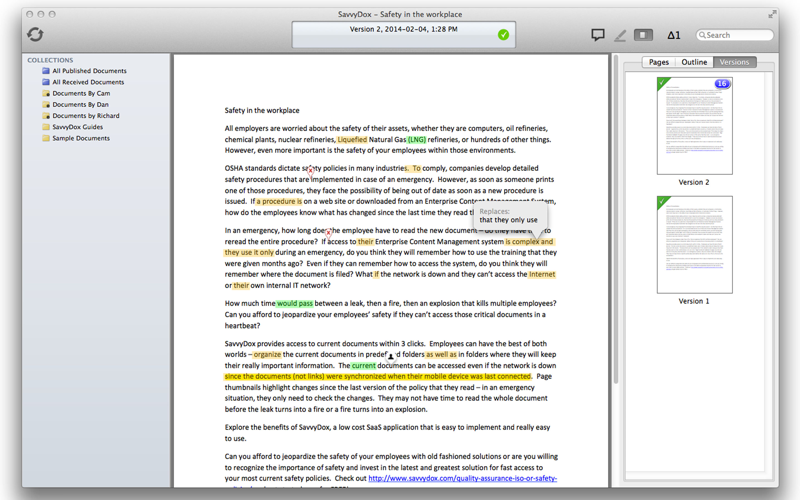Click the Version 1 label
The height and width of the screenshot is (500, 800).
click(694, 301)
